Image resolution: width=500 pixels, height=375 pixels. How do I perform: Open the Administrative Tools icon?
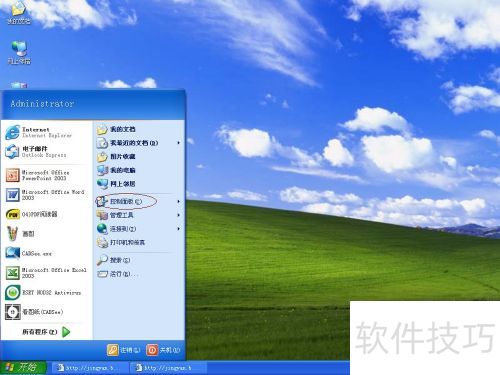pos(102,215)
